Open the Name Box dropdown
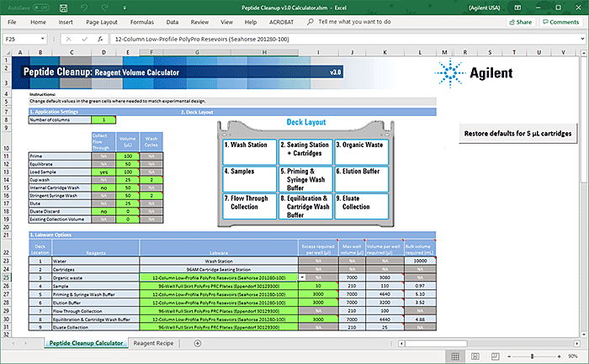Image resolution: width=589 pixels, height=364 pixels. coord(45,39)
